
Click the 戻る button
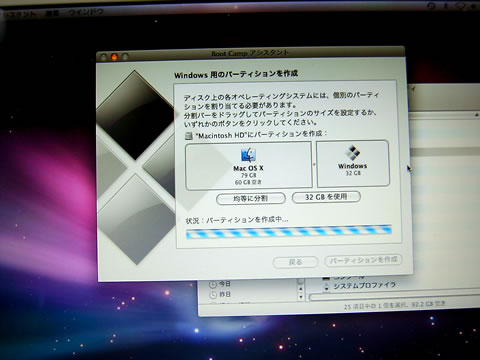tap(295, 262)
